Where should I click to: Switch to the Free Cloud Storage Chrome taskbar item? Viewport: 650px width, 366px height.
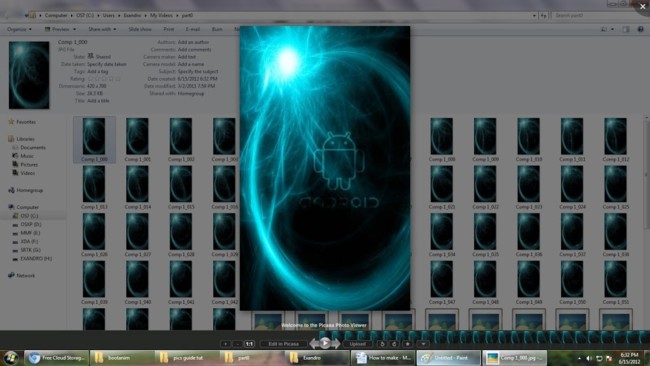point(56,358)
